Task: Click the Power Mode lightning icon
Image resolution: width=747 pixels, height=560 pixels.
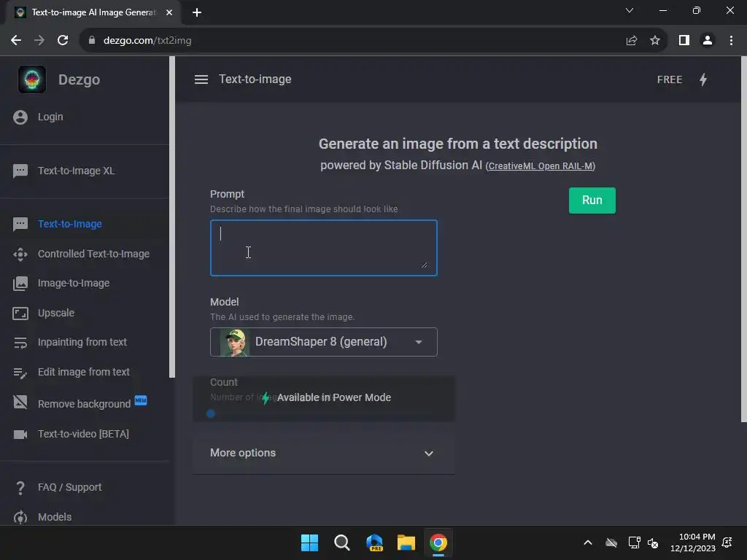Action: pyautogui.click(x=703, y=79)
